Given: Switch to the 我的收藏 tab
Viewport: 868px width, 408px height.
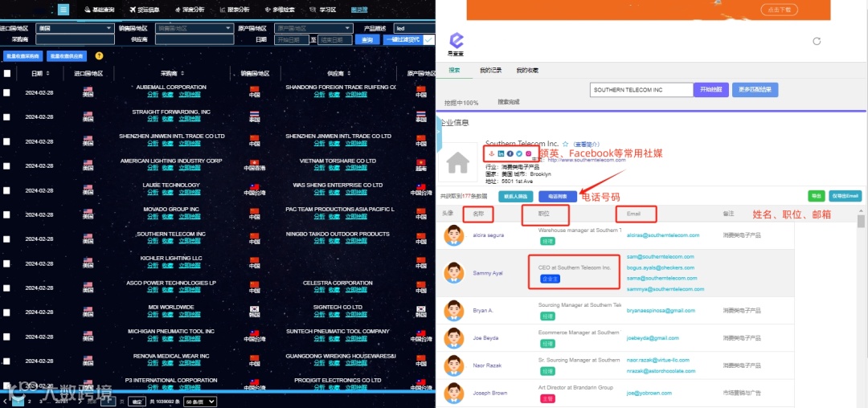Looking at the screenshot, I should (x=527, y=70).
